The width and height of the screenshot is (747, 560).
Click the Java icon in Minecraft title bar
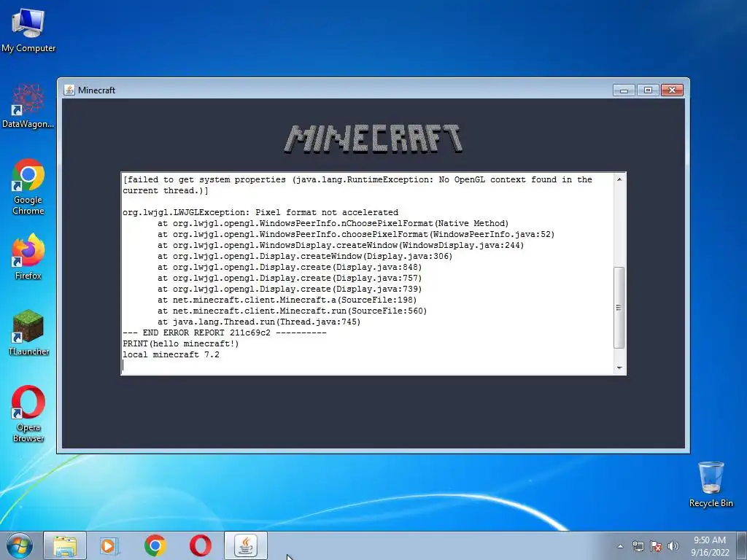pyautogui.click(x=69, y=90)
